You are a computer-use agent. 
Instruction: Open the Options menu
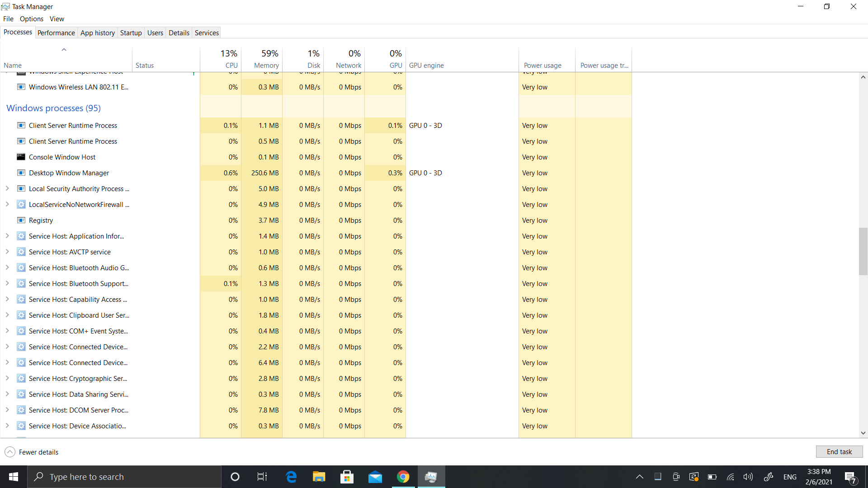coord(31,19)
